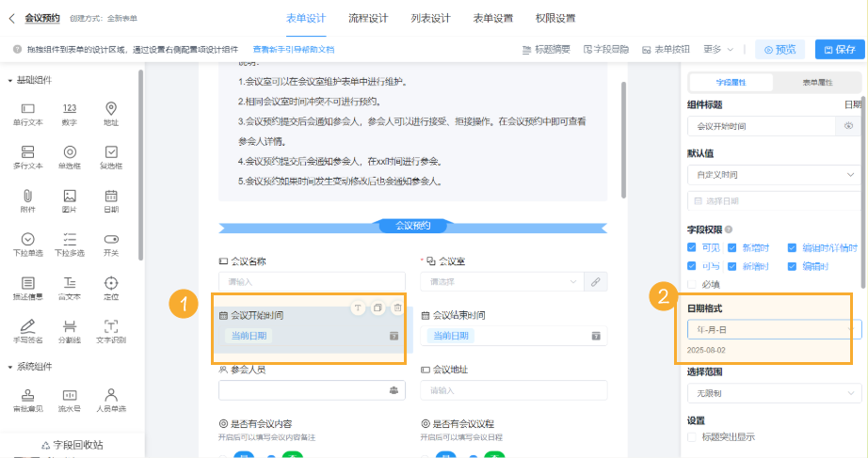Click the help icon next to 字段权限
The width and height of the screenshot is (868, 458).
(729, 229)
